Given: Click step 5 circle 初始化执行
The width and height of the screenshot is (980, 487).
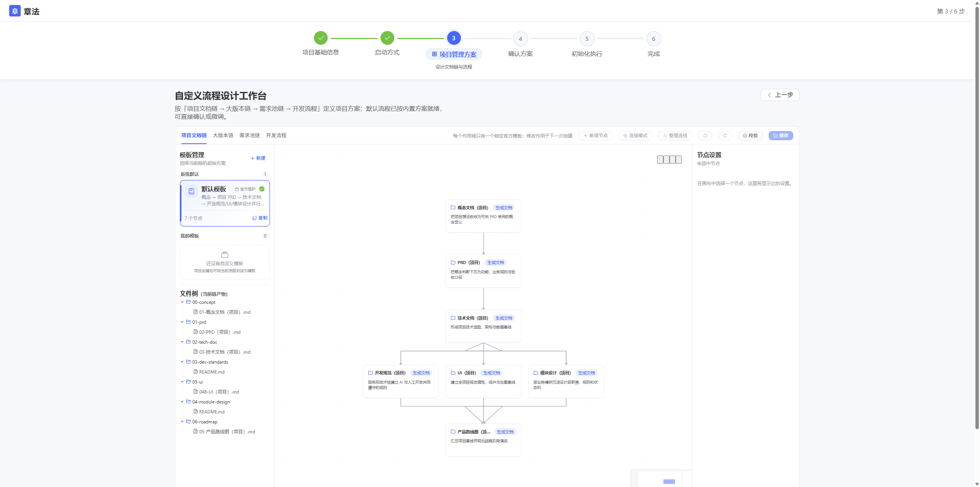Looking at the screenshot, I should coord(587,39).
